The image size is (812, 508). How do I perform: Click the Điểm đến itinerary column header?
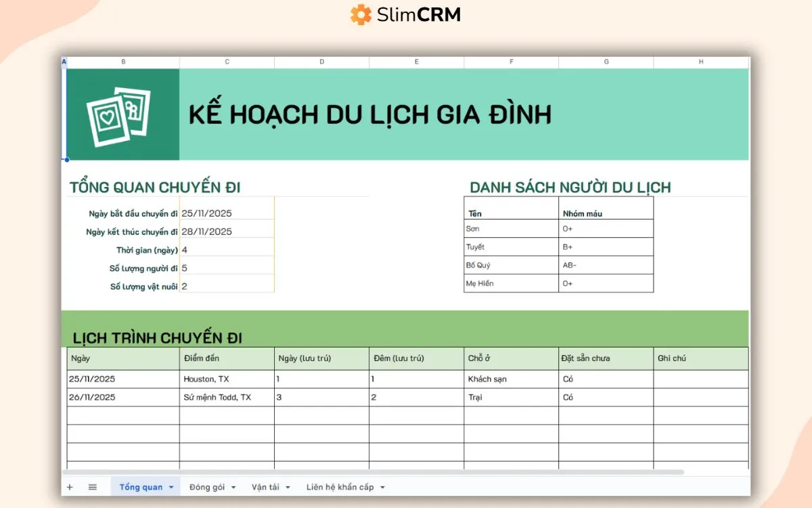227,358
